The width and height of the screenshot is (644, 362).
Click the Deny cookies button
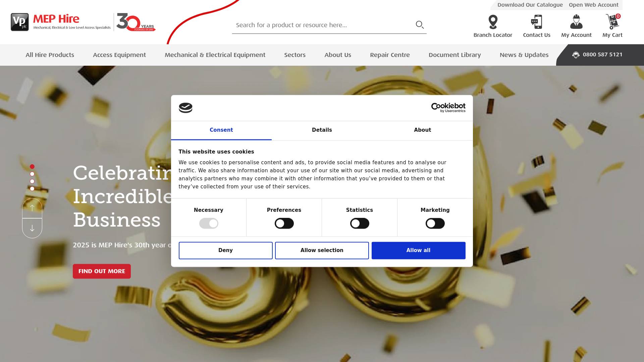coord(225,250)
